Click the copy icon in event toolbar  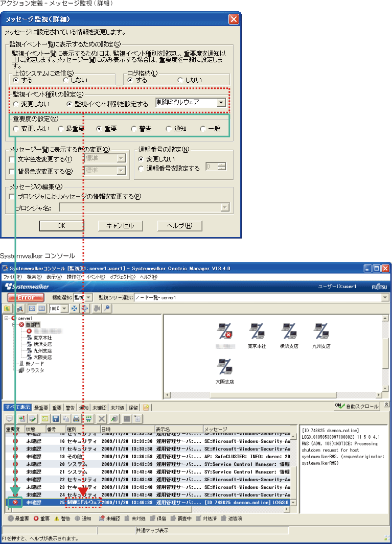click(x=66, y=419)
